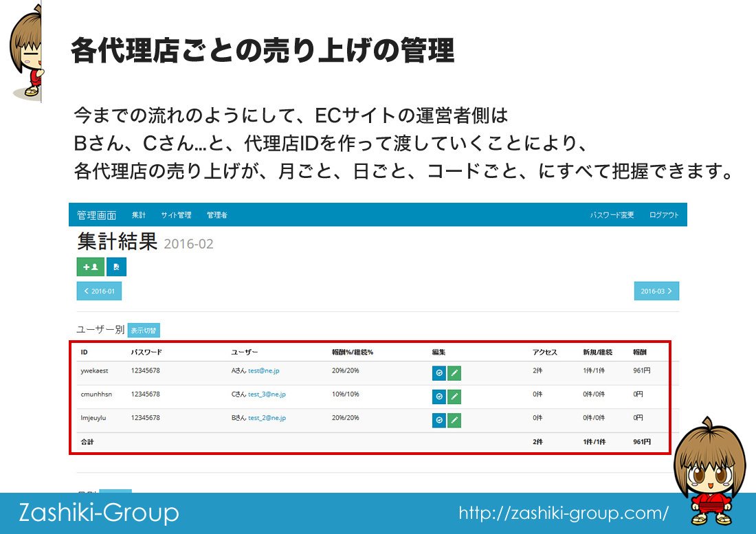Click the blue circle icon in Aさん's row
The image size is (756, 534).
point(439,373)
